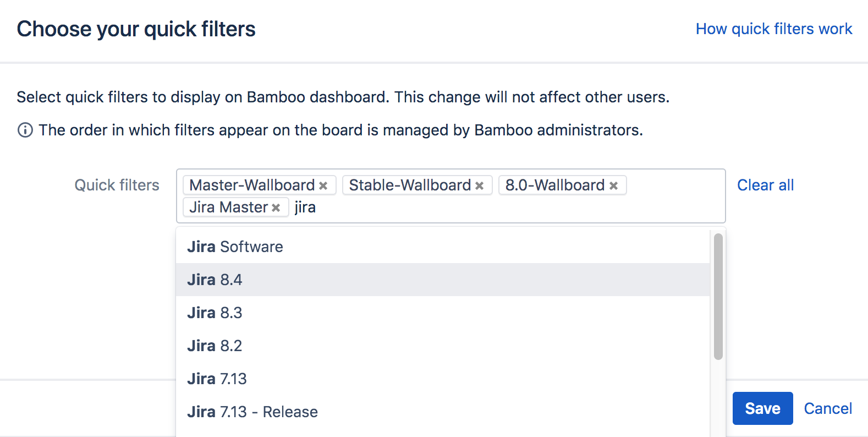Screen dimensions: 868x437
Task: Open the How quick filters work page
Action: pos(773,29)
